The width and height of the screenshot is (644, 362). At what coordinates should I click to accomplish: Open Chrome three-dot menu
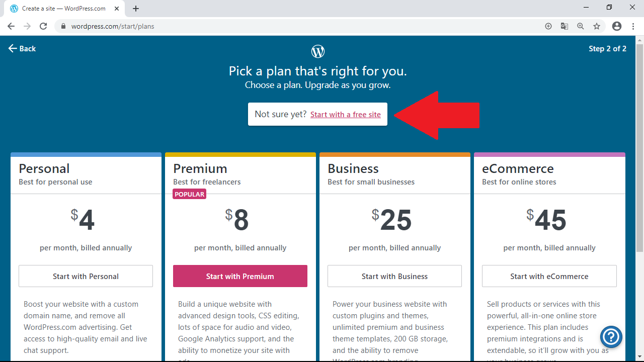(x=633, y=26)
